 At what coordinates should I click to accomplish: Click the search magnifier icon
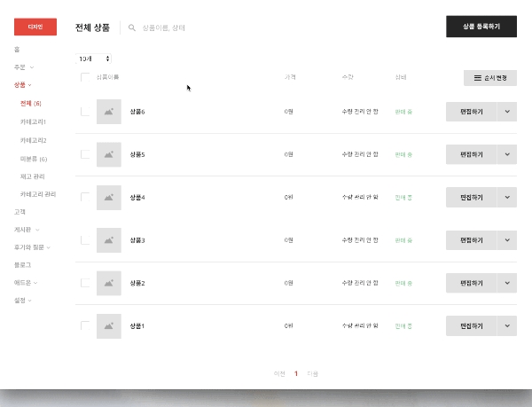click(132, 27)
